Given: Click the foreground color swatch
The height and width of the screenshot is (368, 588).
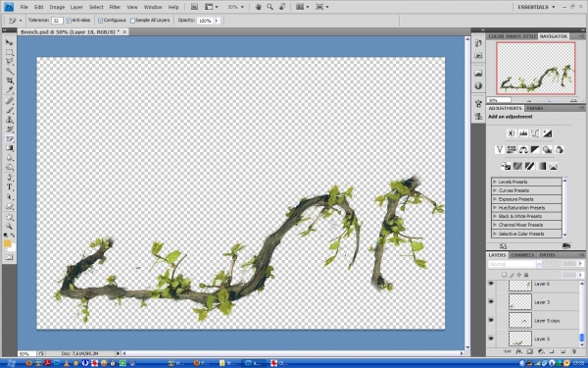Looking at the screenshot, I should pyautogui.click(x=7, y=243).
